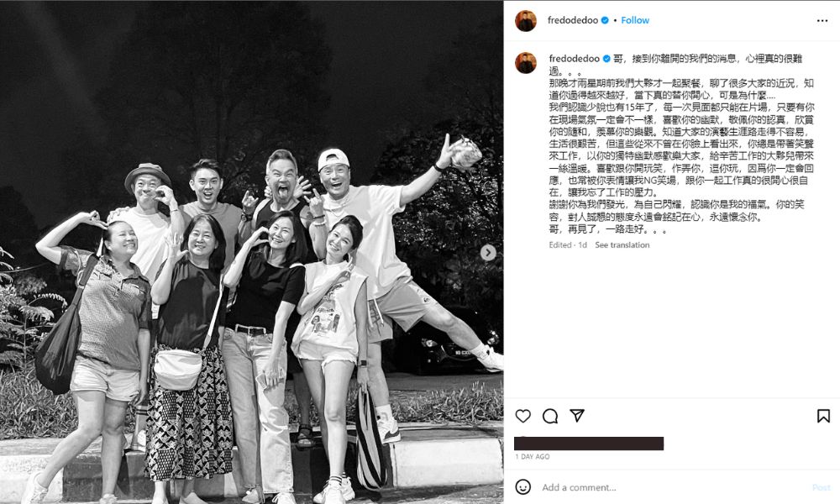Click the black-and-white group photo
The height and width of the screenshot is (504, 840).
(x=251, y=252)
